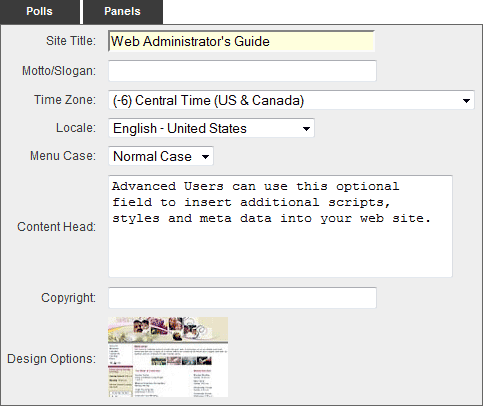Click the 'Design Options:' label
This screenshot has height=406, width=483.
(x=51, y=359)
